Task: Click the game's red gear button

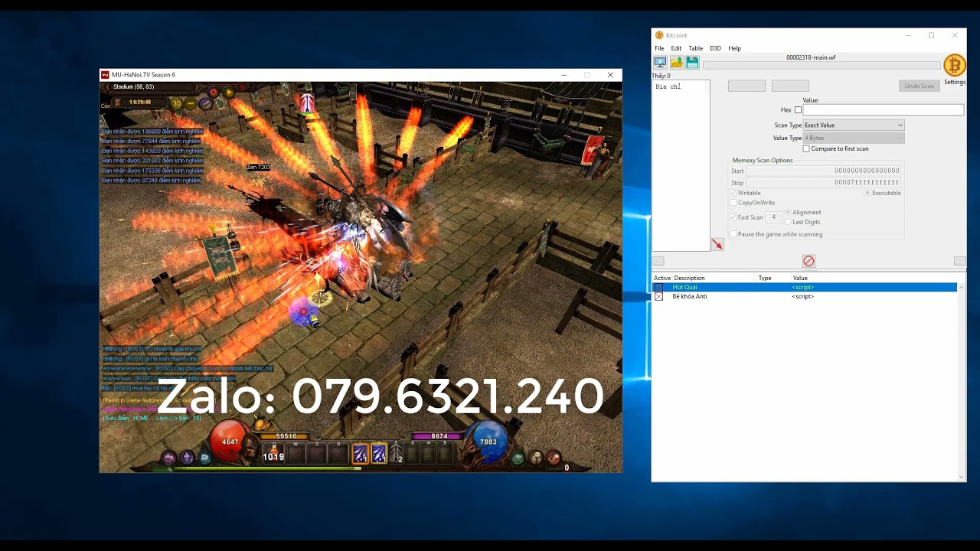Action: point(214,93)
